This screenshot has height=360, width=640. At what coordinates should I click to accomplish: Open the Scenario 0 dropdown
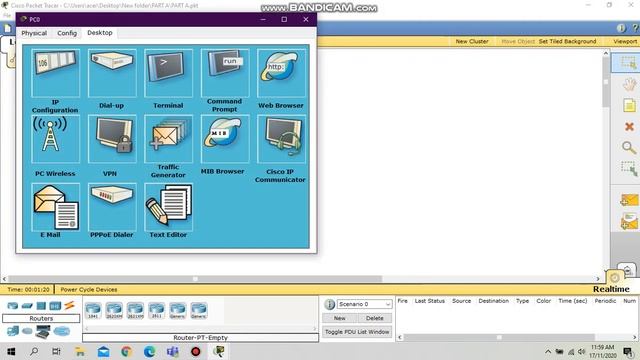pos(364,304)
